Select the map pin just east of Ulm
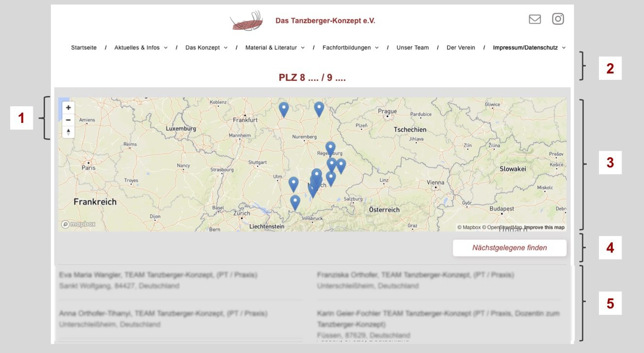 click(293, 184)
